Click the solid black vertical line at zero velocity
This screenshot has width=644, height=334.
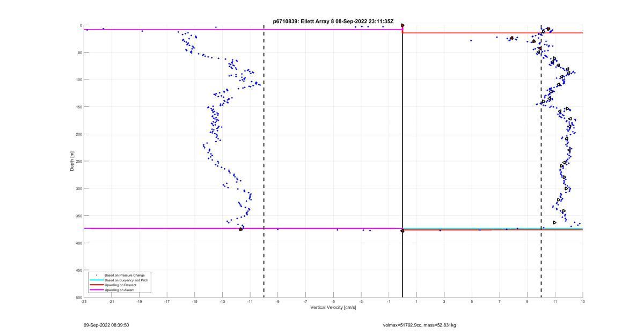pyautogui.click(x=402, y=161)
